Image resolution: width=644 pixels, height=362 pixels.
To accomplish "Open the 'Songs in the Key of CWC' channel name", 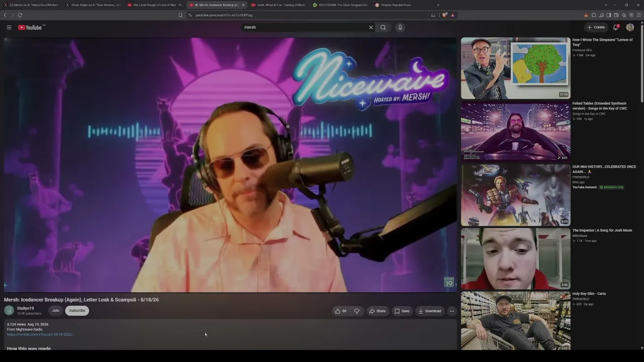I will (589, 114).
